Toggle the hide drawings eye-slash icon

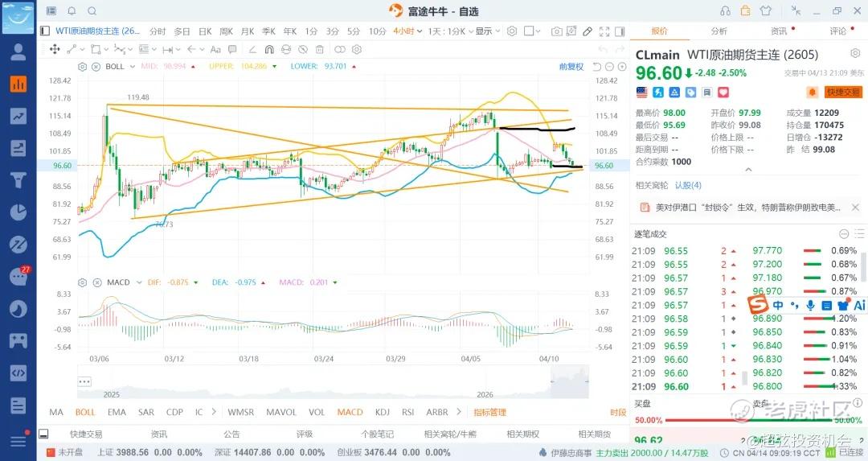[303, 49]
